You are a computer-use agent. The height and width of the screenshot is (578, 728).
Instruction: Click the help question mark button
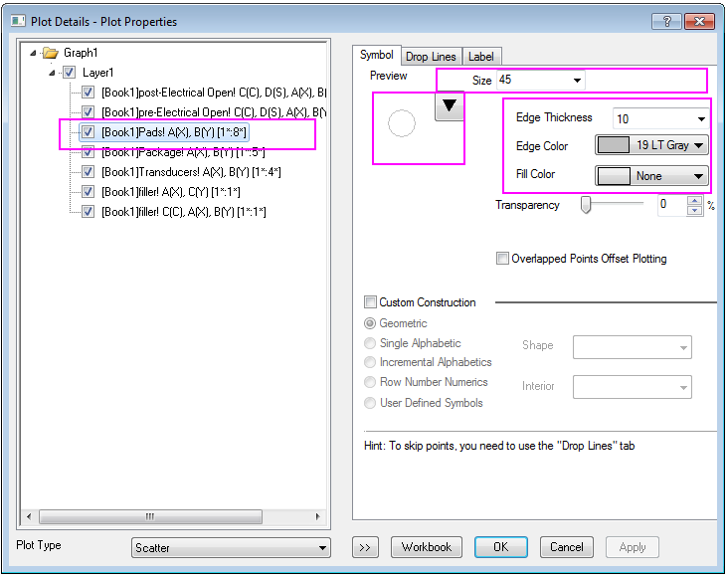[666, 22]
